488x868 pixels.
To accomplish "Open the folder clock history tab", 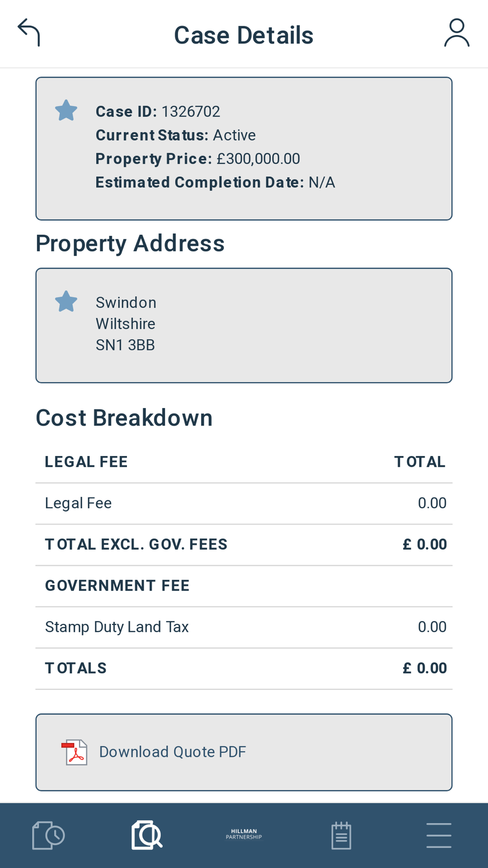I will [x=48, y=835].
